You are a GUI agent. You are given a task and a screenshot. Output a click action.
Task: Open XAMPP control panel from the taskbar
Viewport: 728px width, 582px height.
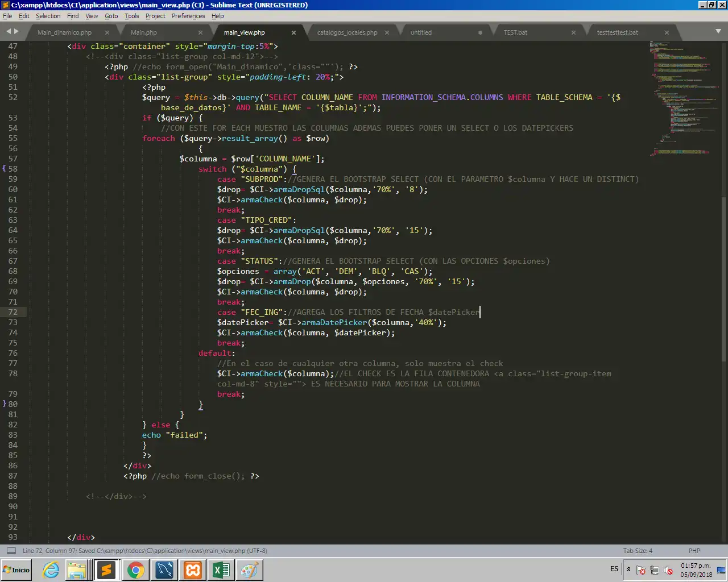click(x=193, y=569)
